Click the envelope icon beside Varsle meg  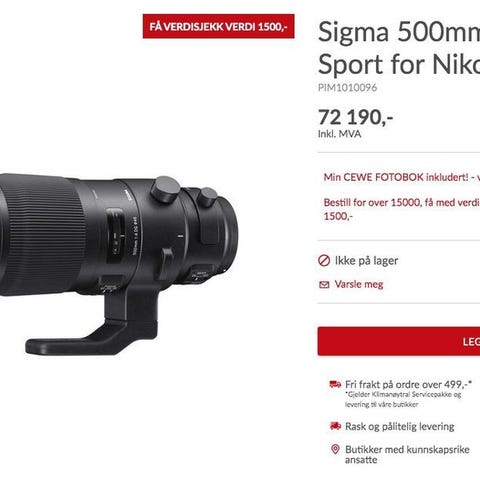point(324,284)
